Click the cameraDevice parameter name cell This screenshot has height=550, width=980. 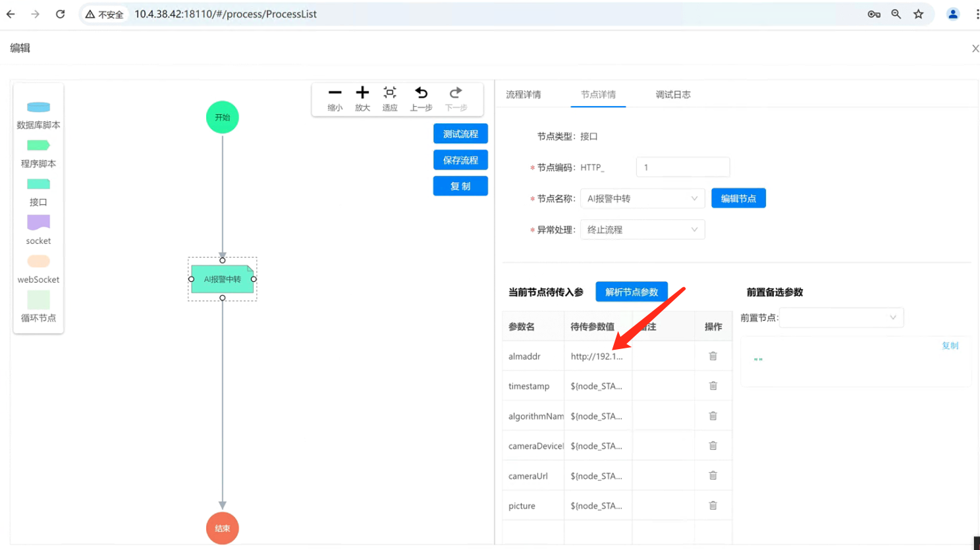point(533,446)
